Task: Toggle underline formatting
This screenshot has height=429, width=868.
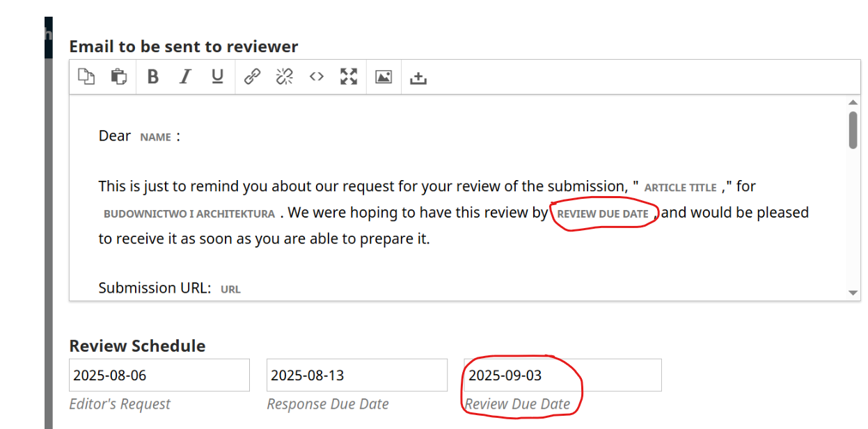Action: tap(218, 76)
